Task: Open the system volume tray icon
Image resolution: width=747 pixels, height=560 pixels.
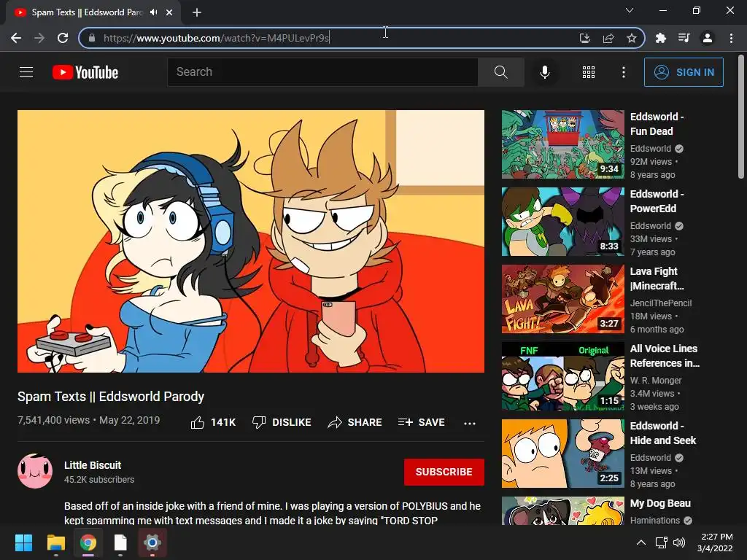Action: click(679, 542)
